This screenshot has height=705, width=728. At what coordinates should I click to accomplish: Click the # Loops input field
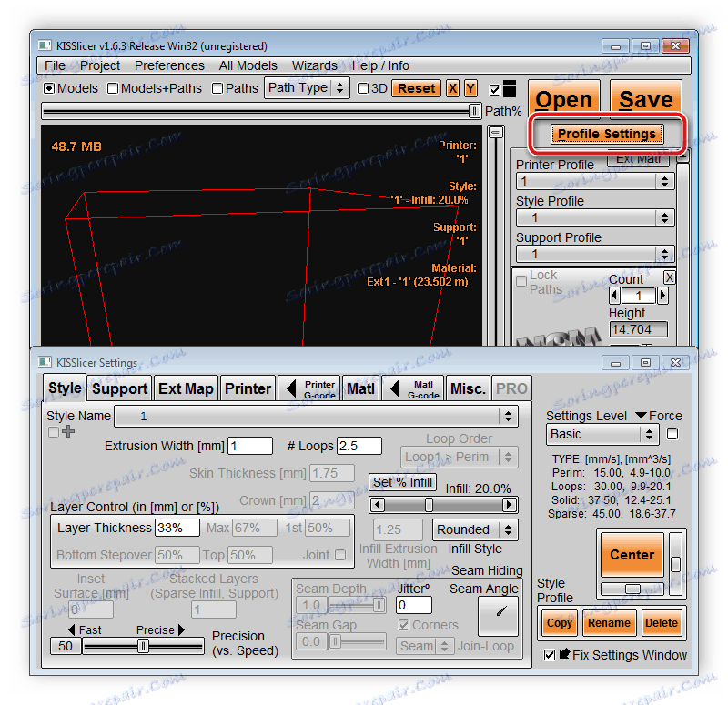359,446
